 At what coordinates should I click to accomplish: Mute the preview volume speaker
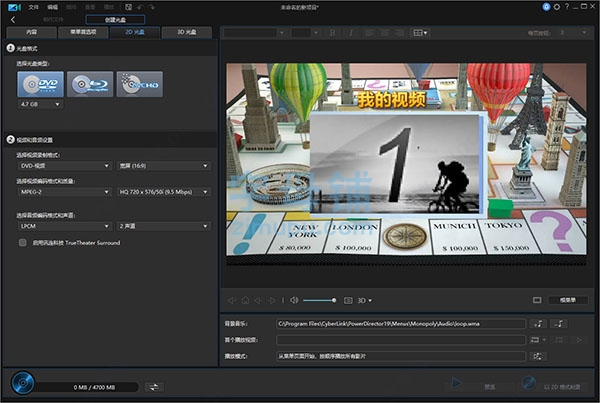click(x=294, y=300)
